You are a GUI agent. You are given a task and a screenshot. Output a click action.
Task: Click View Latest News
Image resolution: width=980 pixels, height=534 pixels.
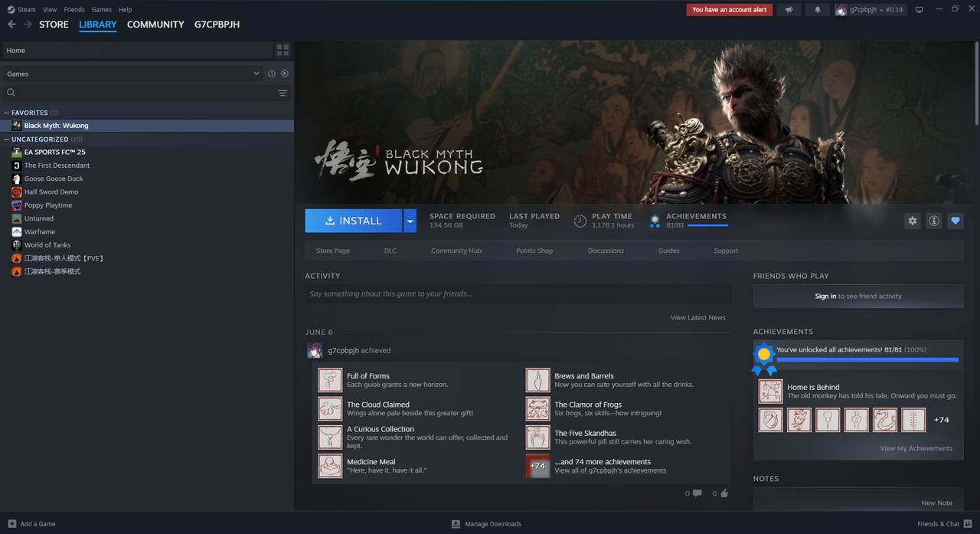[698, 318]
